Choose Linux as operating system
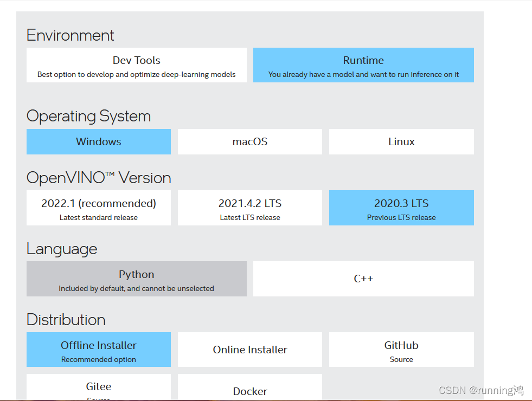 coord(401,141)
